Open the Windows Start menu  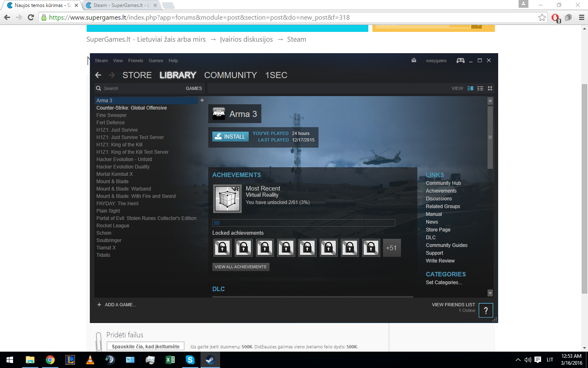click(x=10, y=360)
